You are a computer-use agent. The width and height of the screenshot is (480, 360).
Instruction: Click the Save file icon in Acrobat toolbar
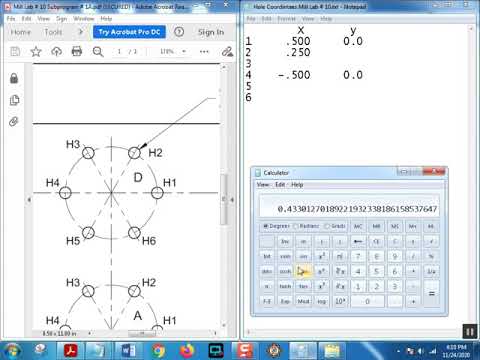coord(15,51)
